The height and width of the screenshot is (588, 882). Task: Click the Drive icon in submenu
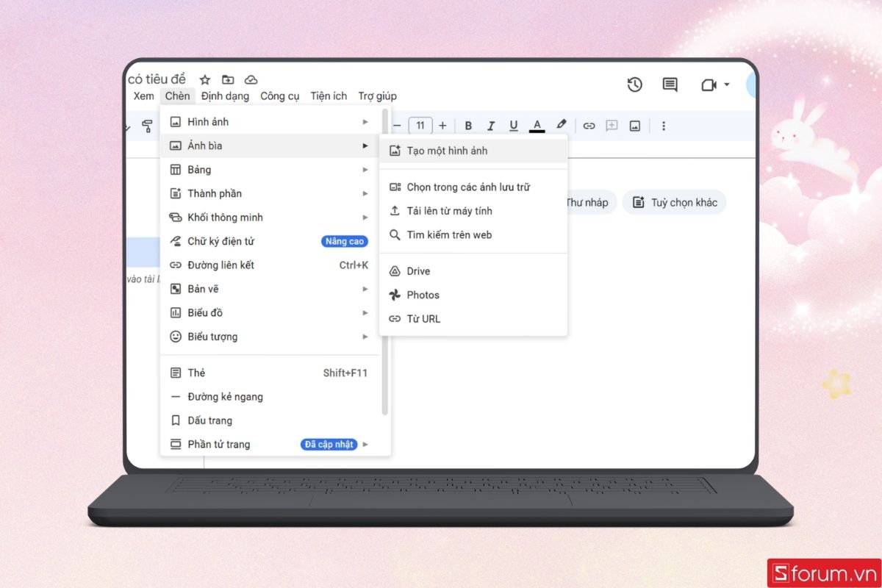pyautogui.click(x=395, y=271)
